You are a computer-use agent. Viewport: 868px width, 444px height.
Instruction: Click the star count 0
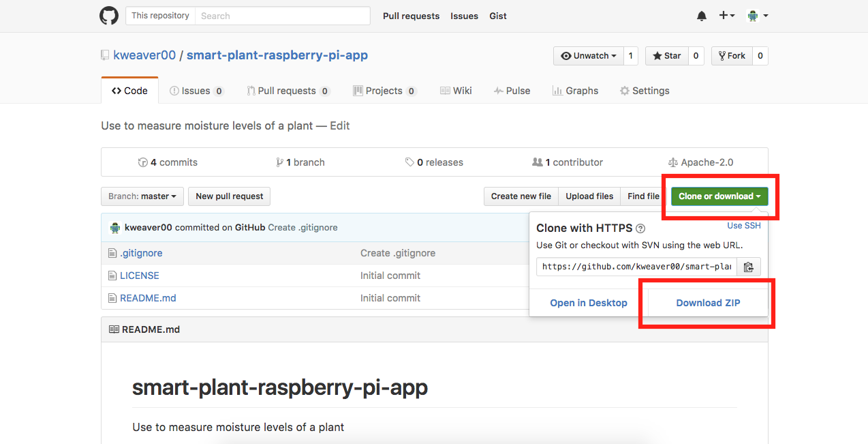pos(696,56)
